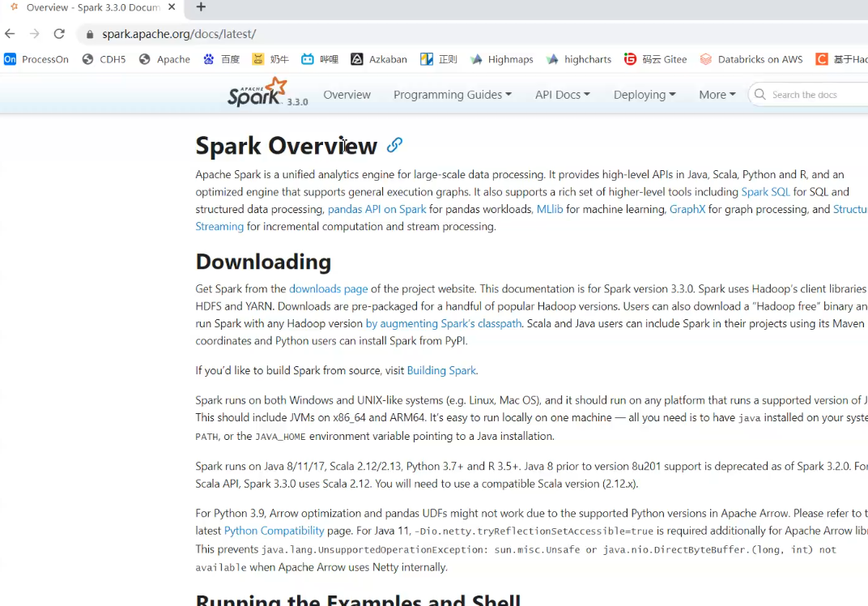Open the Apache bookmark
Image resolution: width=868 pixels, height=606 pixels.
165,59
